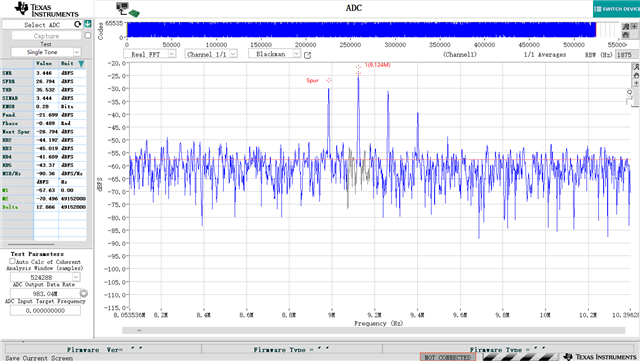
Task: Click the horizontal scrollbar below the FFT graph
Action: pos(373,330)
